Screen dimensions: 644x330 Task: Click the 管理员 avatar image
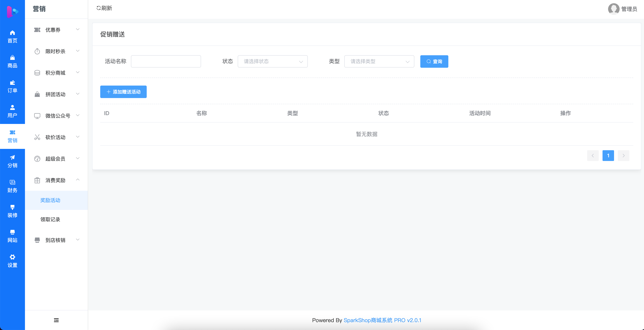613,9
